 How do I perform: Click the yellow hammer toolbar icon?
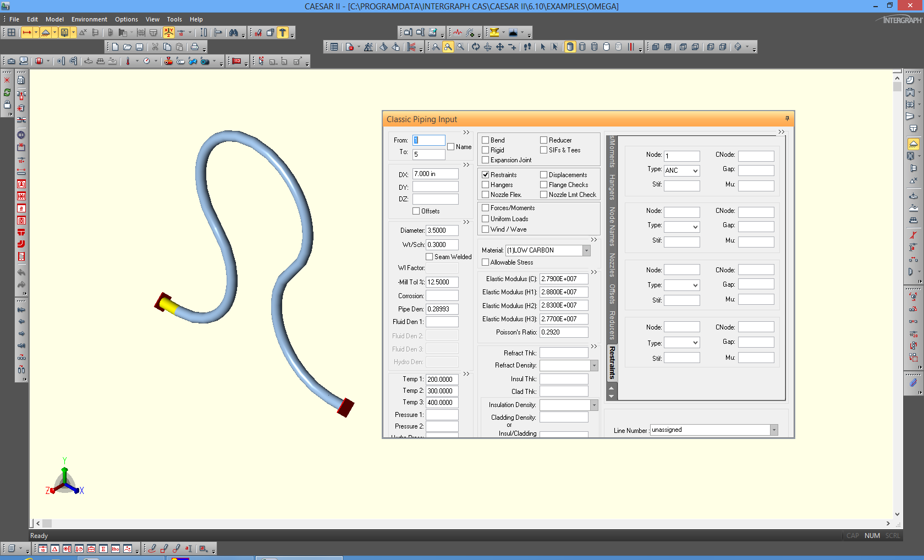(283, 33)
